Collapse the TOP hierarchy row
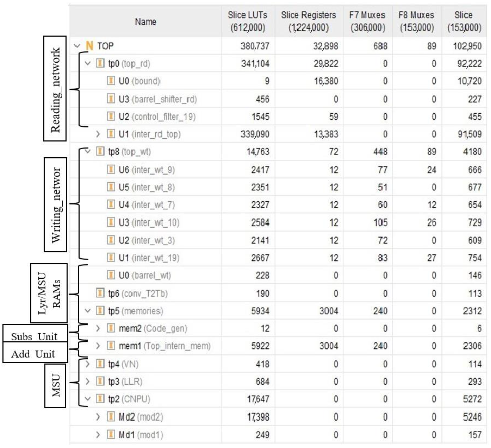 [77, 46]
